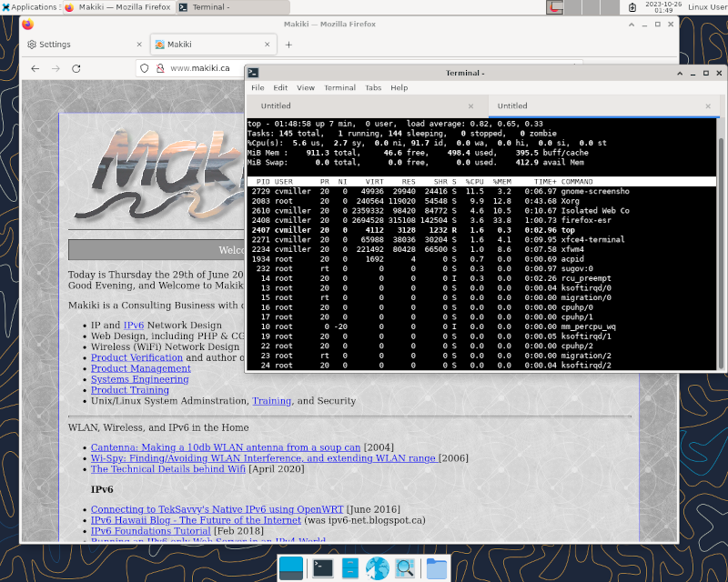Screen dimensions: 728x582
Task: Open The Technical Details behind Wifi link
Action: coord(168,468)
